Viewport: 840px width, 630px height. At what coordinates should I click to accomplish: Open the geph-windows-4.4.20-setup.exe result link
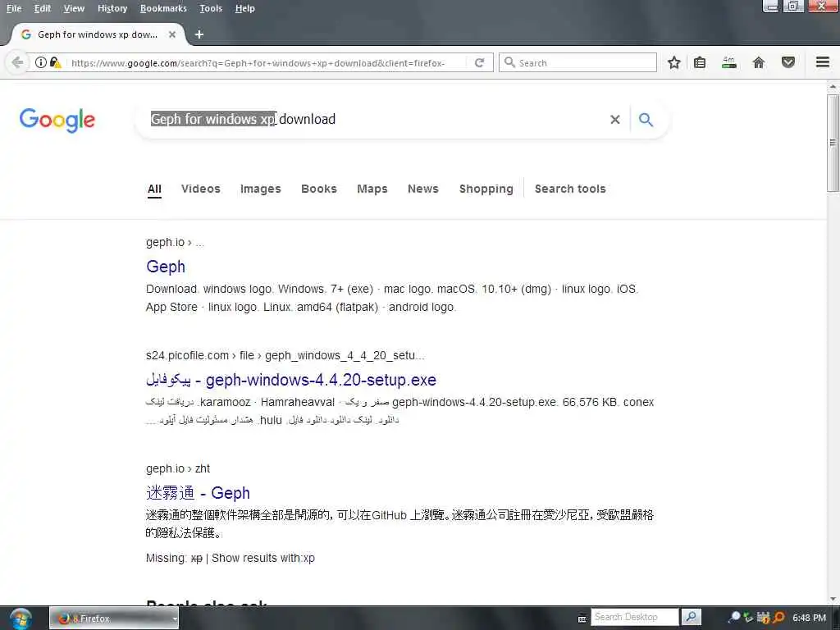tap(291, 380)
